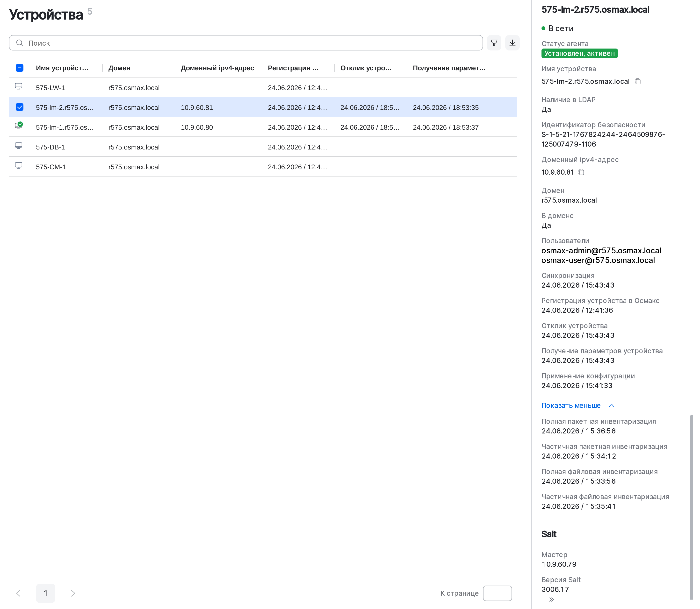
Task: Click the 24.06.2026 / 18:53:35 cell
Action: 446,107
